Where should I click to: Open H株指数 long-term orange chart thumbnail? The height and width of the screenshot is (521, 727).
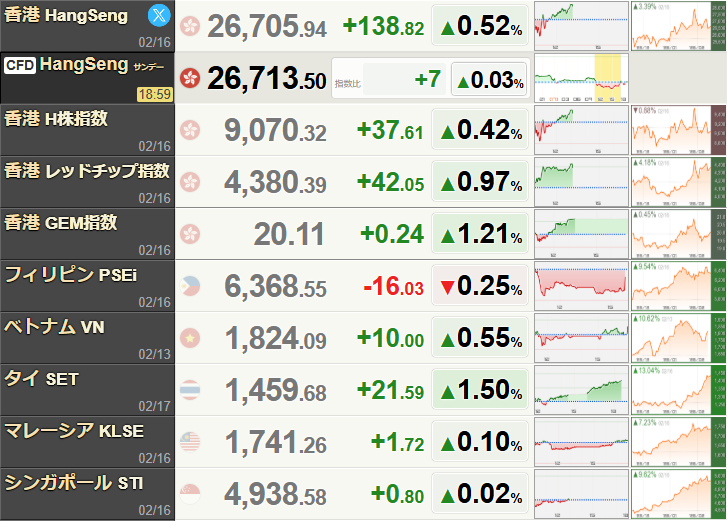[678, 130]
